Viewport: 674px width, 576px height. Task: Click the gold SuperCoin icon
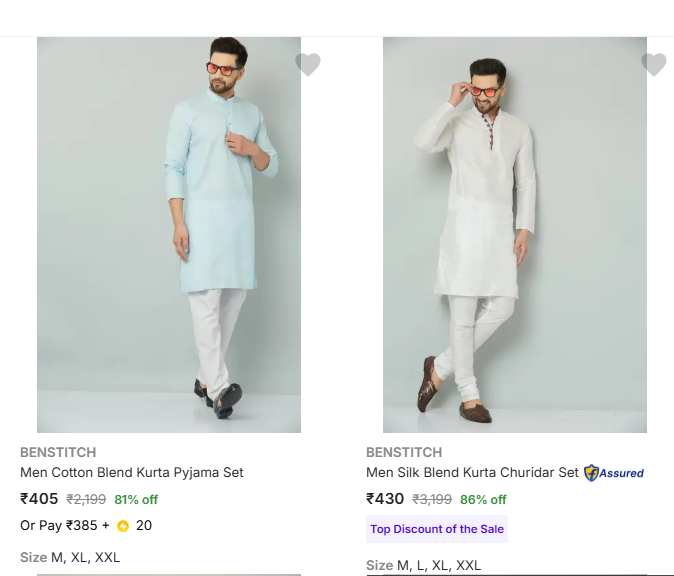[x=123, y=526]
